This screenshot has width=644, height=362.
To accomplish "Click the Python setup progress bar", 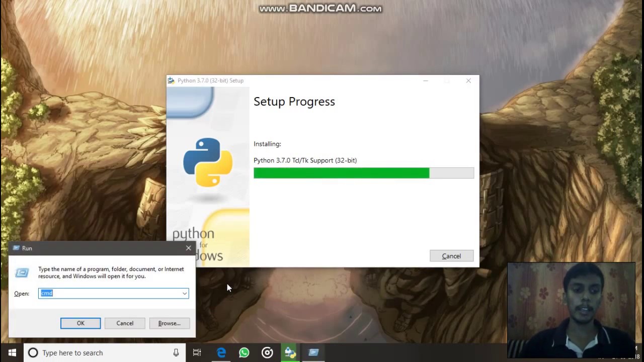I will coord(364,173).
